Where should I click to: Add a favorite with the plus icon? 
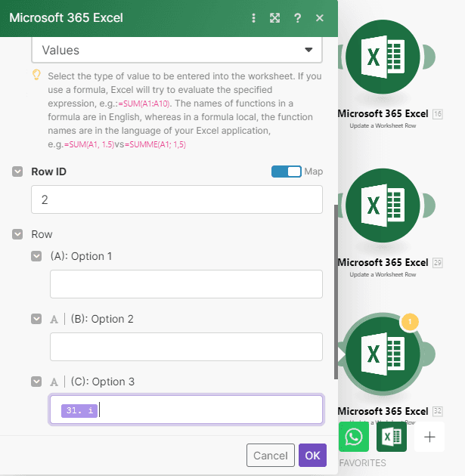[x=429, y=437]
